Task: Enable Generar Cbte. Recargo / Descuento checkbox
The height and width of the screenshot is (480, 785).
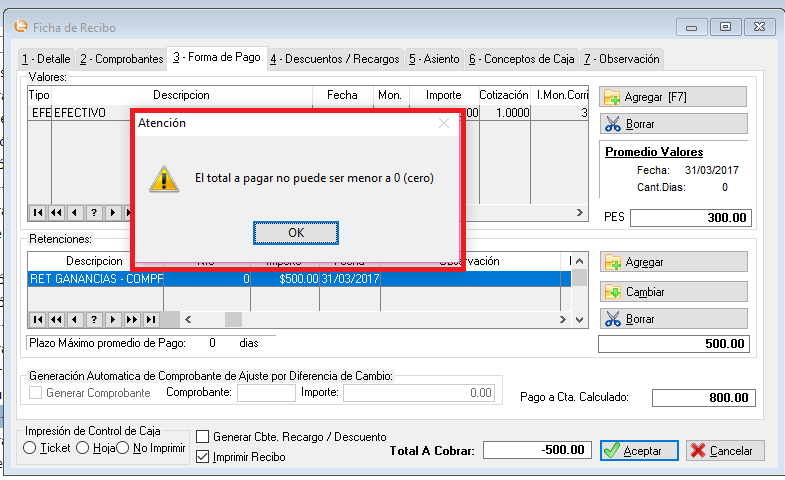Action: click(203, 437)
